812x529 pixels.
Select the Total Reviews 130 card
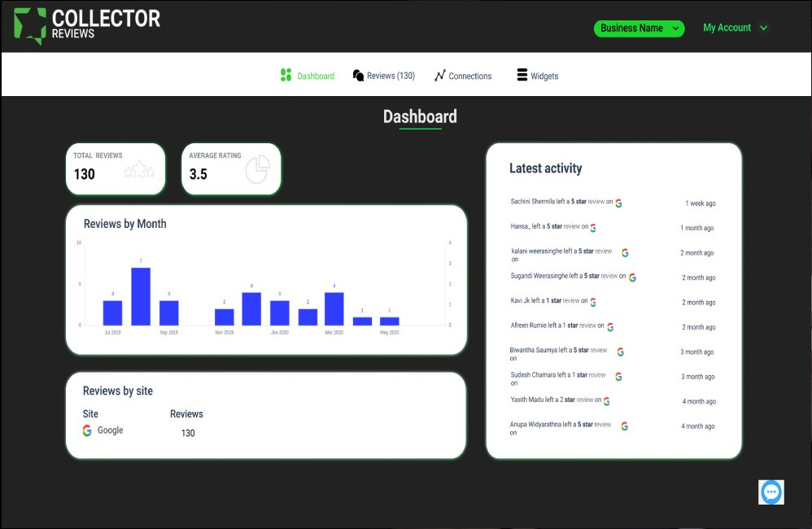pos(116,169)
